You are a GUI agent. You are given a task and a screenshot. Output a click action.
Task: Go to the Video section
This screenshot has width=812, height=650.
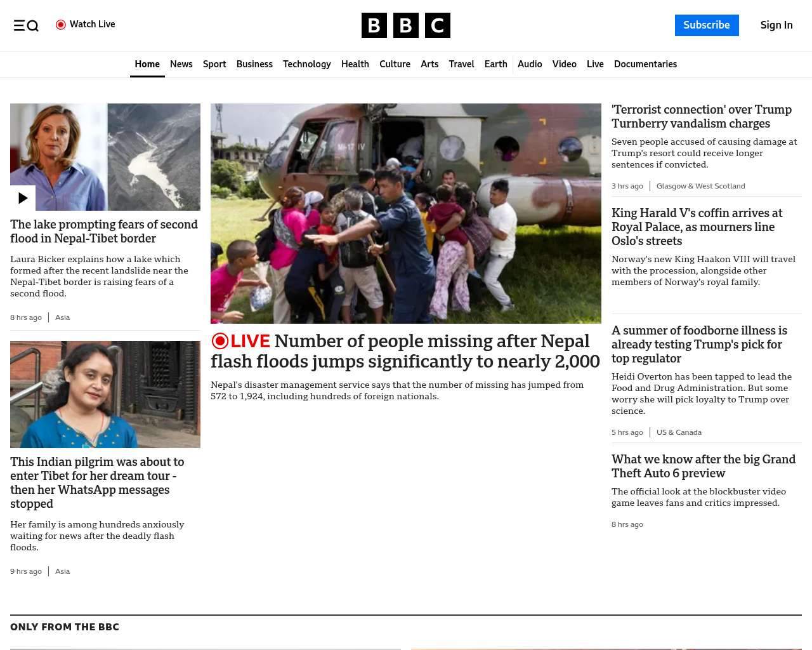coord(565,64)
